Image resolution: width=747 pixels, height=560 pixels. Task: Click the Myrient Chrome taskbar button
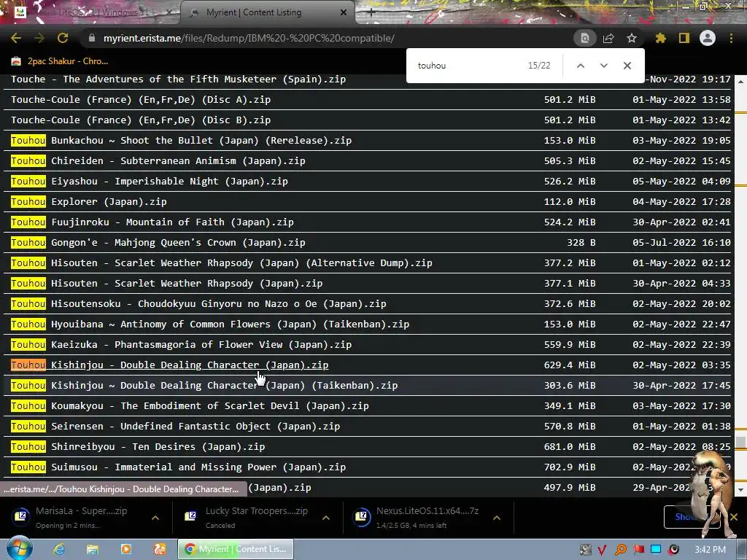236,549
